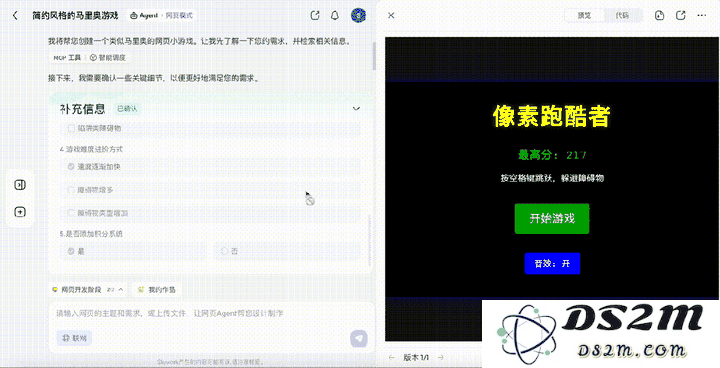Toggle the sidebar panel icon
Image resolution: width=720 pixels, height=368 pixels.
pos(20,185)
